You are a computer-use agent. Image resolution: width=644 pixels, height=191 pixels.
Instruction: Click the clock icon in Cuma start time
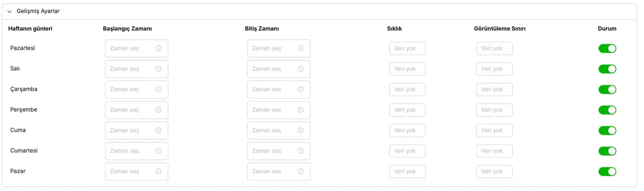pos(158,130)
